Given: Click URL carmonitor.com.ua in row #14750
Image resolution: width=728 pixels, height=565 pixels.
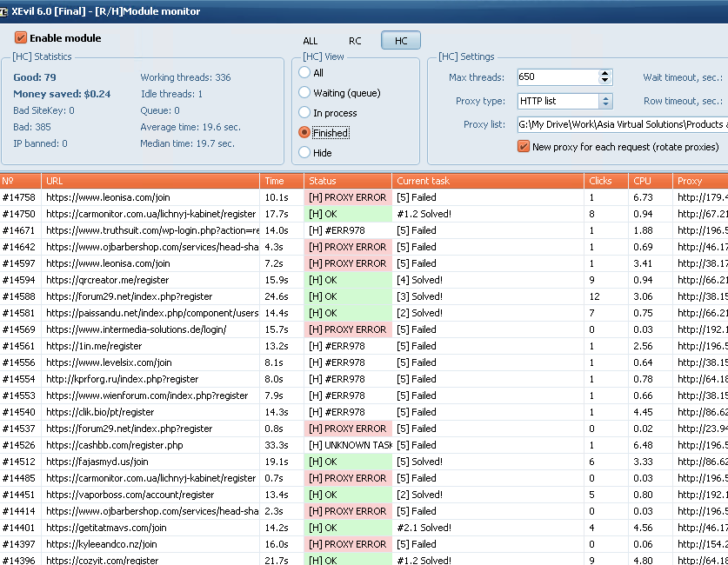Looking at the screenshot, I should pos(150,214).
